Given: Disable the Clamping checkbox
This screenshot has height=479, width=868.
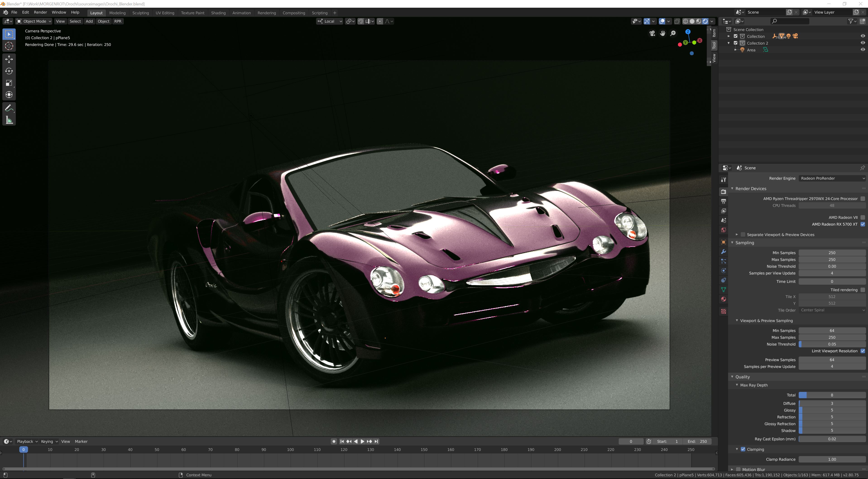Looking at the screenshot, I should click(743, 449).
